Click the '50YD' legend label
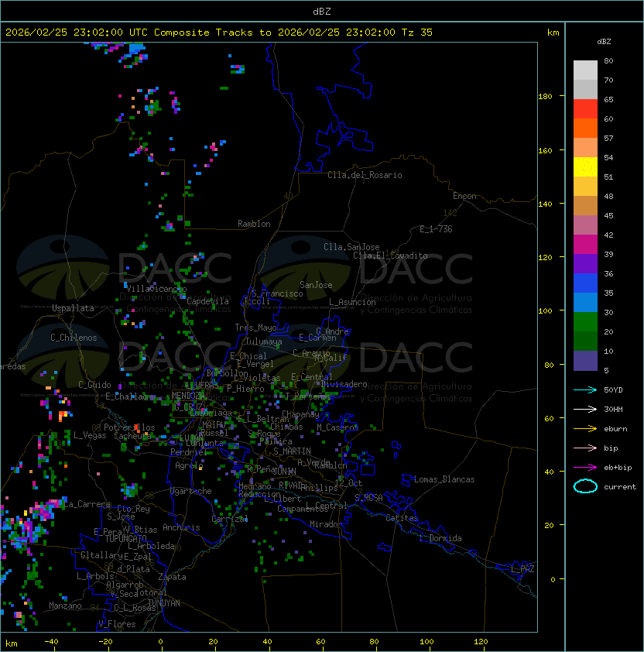 click(x=613, y=390)
